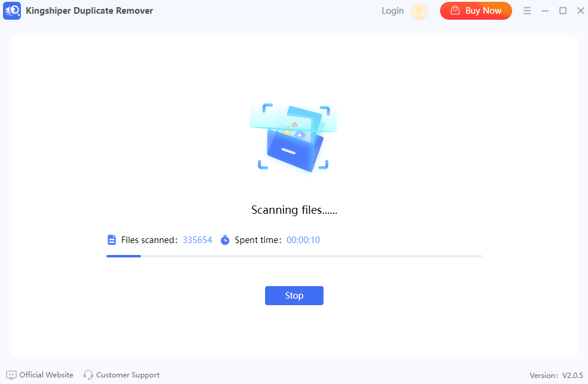
Task: Open the Customer Support link
Action: click(128, 375)
